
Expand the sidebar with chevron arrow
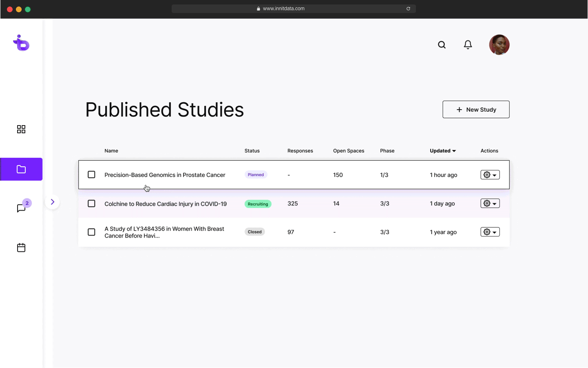point(52,202)
